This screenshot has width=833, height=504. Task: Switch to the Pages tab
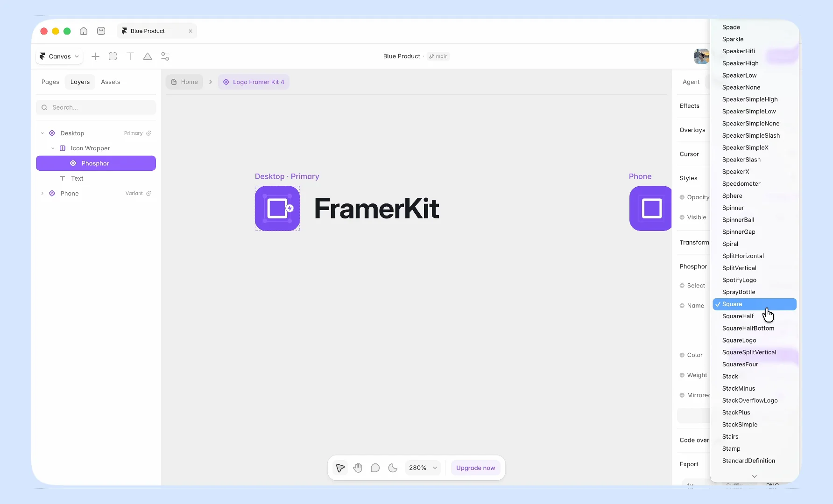coord(50,82)
